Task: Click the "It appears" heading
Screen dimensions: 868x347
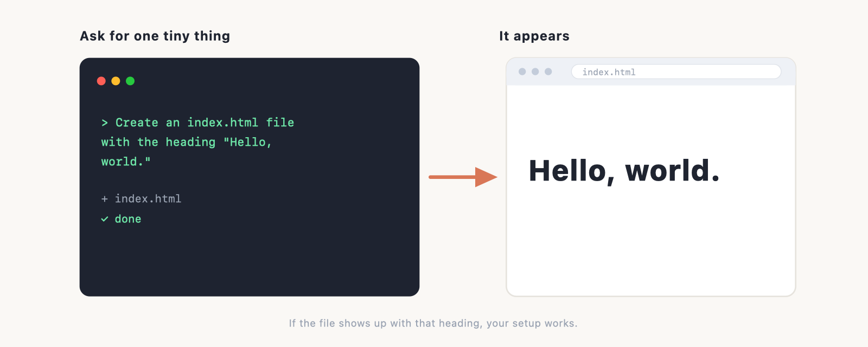Action: click(534, 36)
